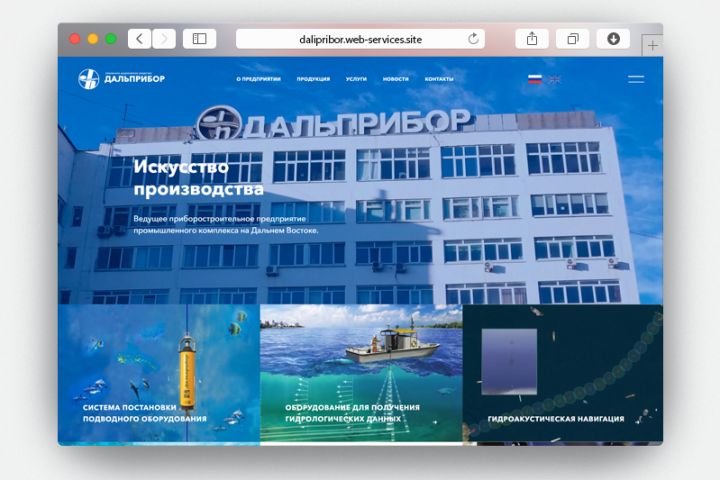Open the Контакты menu item
The image size is (720, 480).
pos(439,79)
